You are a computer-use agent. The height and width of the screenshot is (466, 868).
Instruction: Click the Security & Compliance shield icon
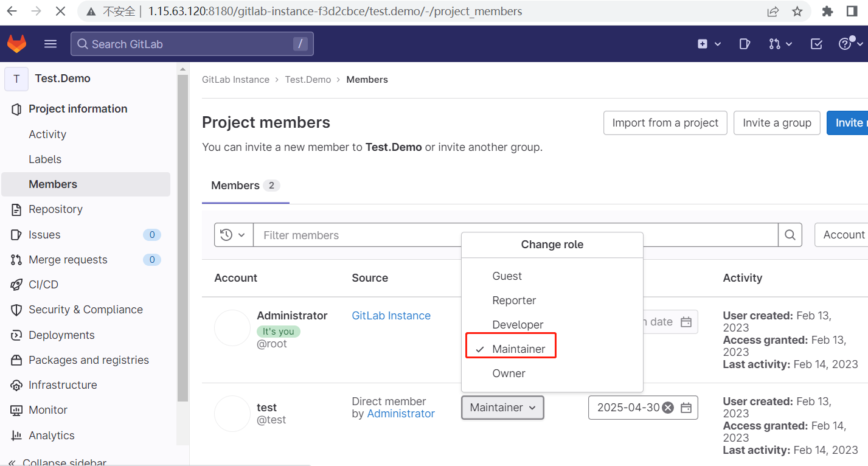click(x=16, y=310)
